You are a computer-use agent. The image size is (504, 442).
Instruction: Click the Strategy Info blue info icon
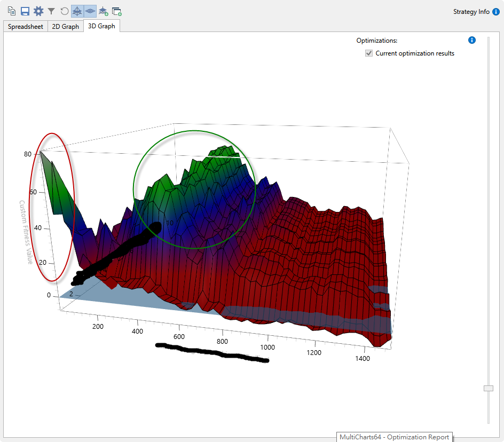[496, 12]
